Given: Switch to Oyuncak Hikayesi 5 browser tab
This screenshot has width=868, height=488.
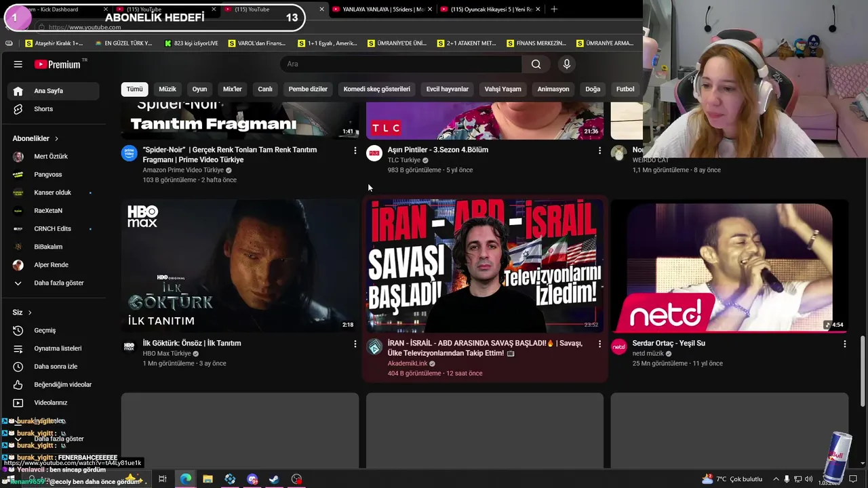Looking at the screenshot, I should pos(490,9).
